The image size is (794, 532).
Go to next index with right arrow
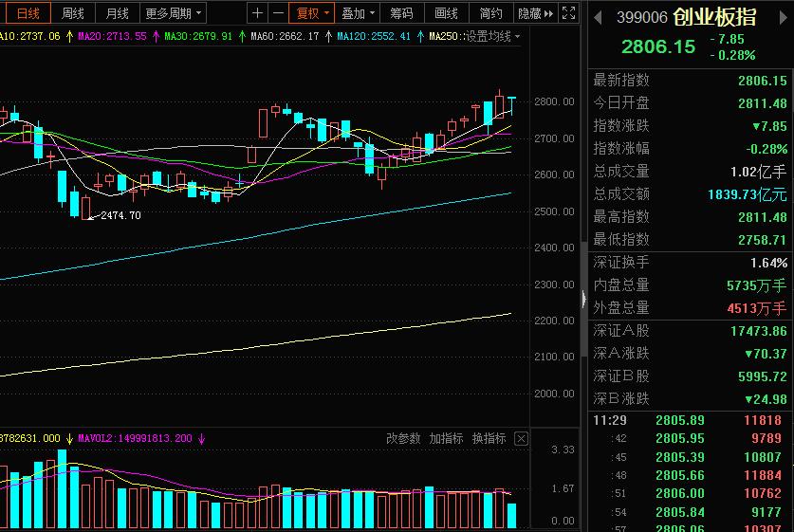click(x=783, y=18)
